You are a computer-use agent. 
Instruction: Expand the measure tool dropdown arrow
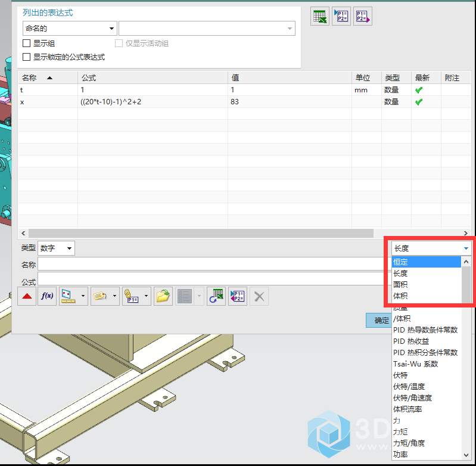coord(83,296)
